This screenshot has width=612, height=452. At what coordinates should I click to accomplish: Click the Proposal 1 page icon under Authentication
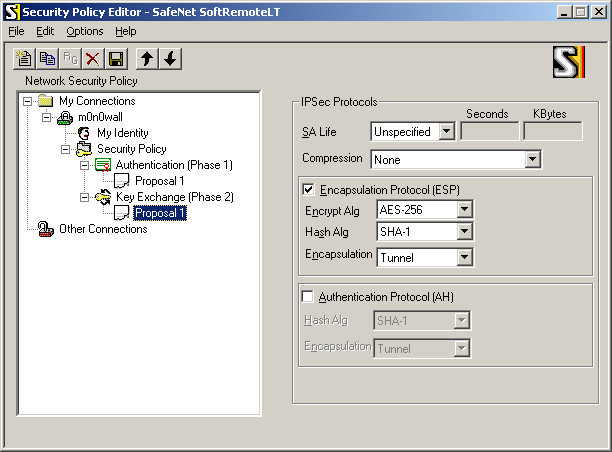[122, 181]
